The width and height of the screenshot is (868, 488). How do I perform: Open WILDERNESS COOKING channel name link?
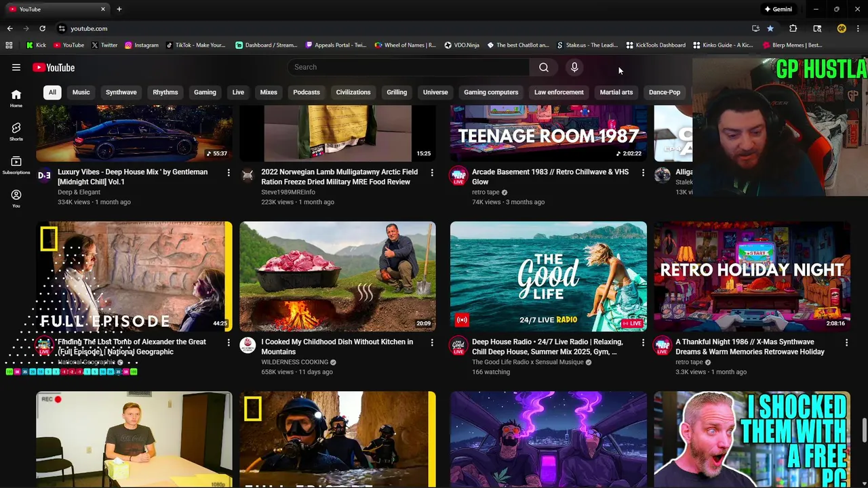[295, 362]
